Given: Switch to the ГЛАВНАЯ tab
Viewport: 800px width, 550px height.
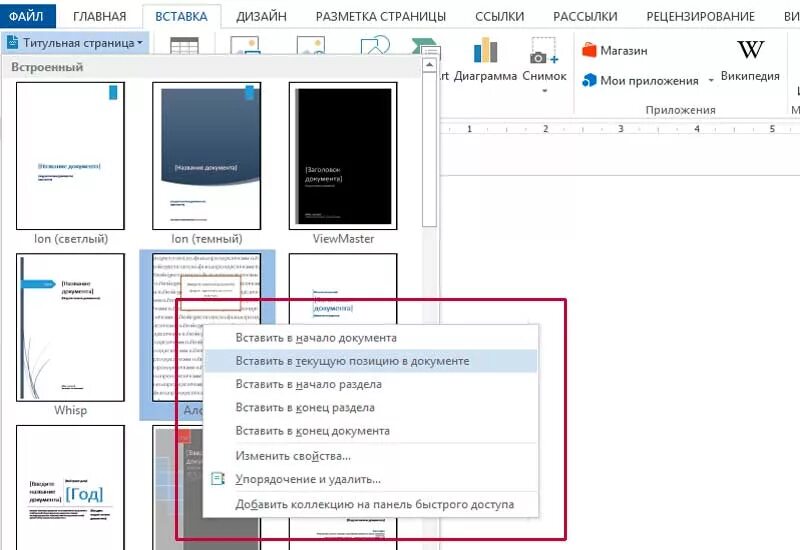Looking at the screenshot, I should click(x=99, y=16).
